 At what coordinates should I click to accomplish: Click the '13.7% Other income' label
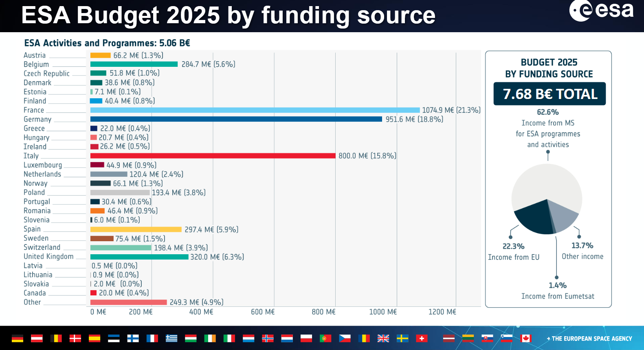tap(582, 251)
